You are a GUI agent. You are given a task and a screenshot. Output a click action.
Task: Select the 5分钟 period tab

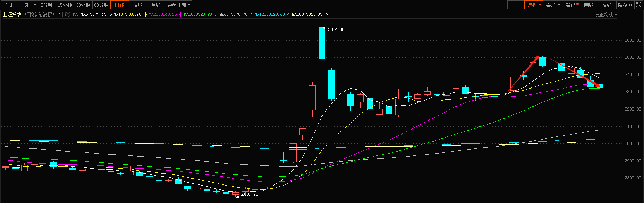(x=47, y=5)
